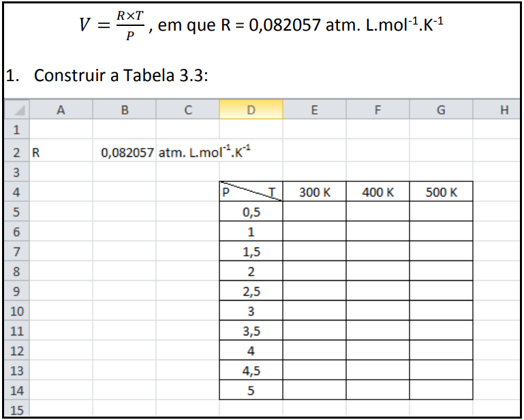Click the Select All corner triangle
This screenshot has height=420, width=524.
17,110
